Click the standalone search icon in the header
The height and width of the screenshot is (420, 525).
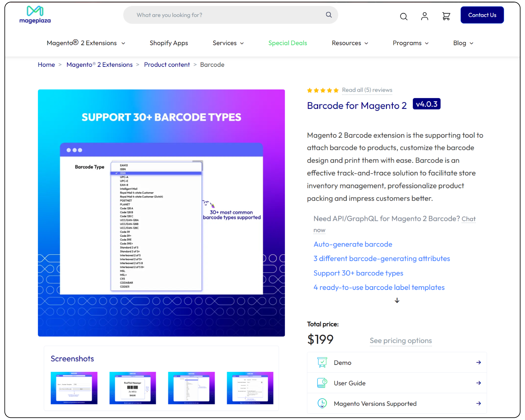tap(404, 16)
